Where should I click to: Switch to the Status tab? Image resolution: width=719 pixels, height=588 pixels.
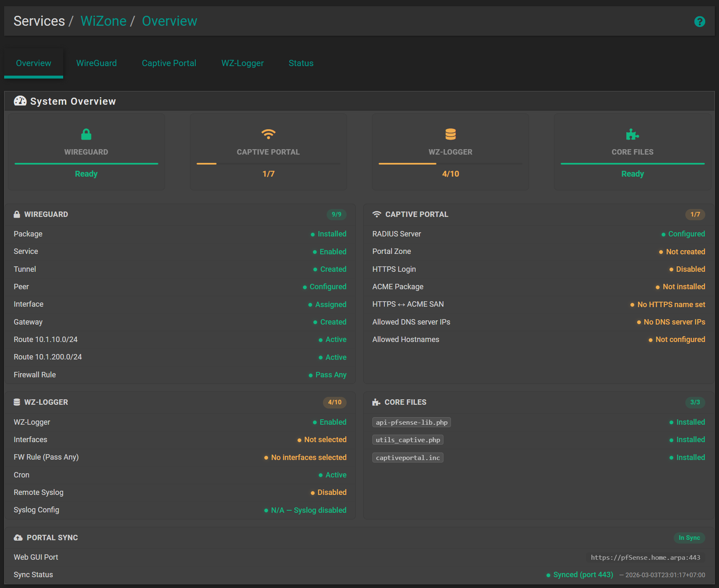click(301, 63)
